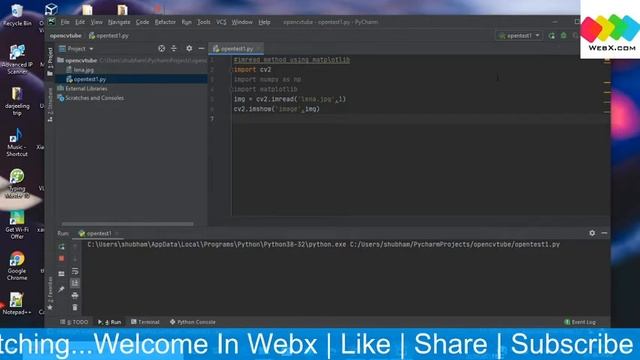Click the print icon in Run panel
Image resolution: width=640 pixels, height=360 pixels.
[75, 296]
